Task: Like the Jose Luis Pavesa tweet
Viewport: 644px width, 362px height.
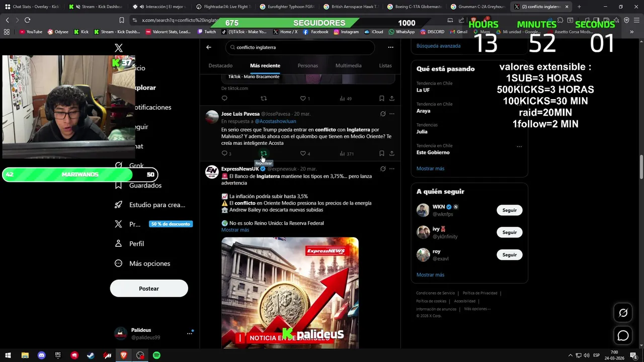Action: (303, 153)
